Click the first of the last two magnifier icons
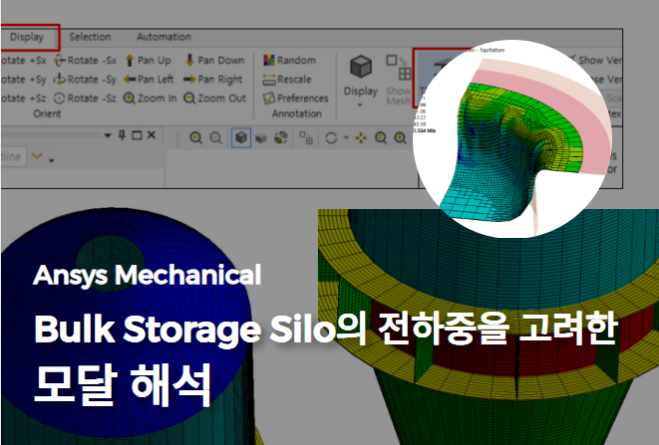The width and height of the screenshot is (659, 445). pyautogui.click(x=381, y=138)
